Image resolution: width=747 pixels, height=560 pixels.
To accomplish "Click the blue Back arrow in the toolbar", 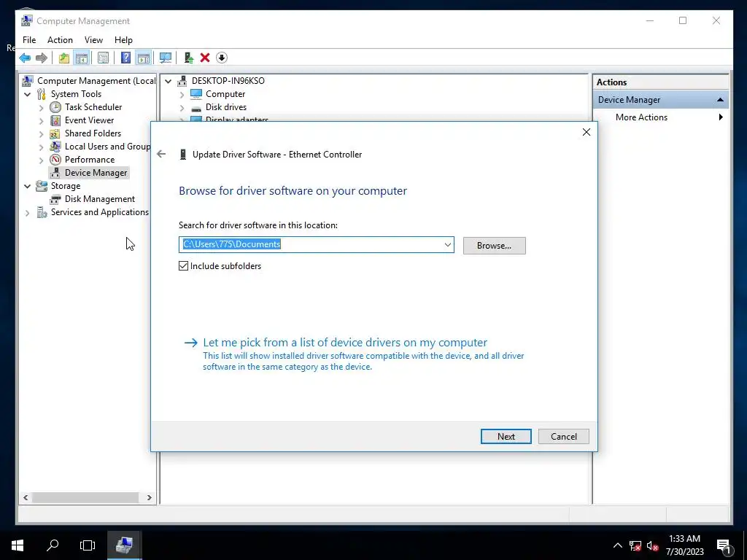I will [x=25, y=58].
